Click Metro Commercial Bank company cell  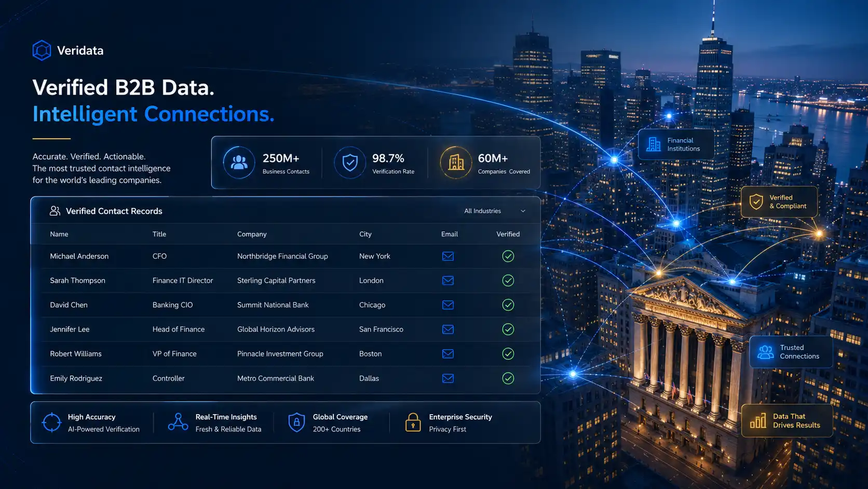[276, 378]
